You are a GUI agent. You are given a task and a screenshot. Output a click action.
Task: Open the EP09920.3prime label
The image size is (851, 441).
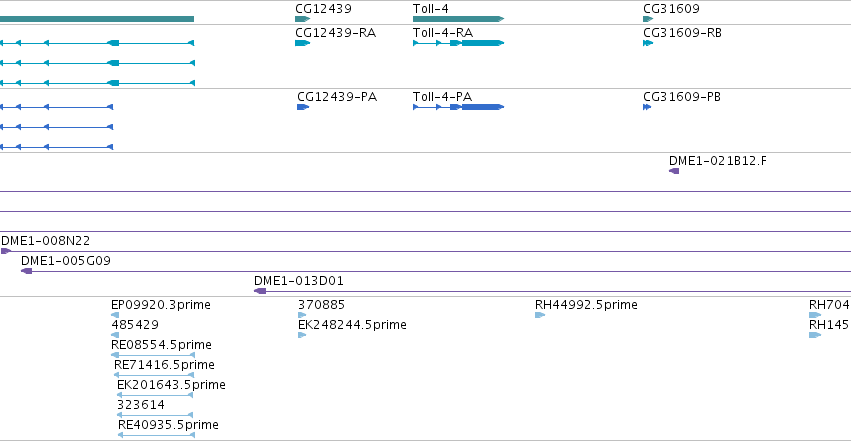[x=161, y=305]
